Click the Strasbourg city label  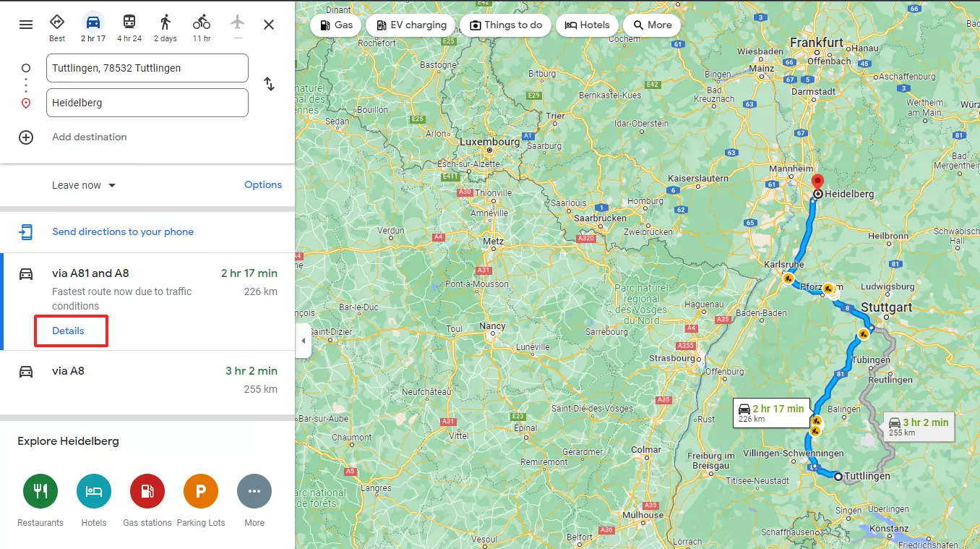[672, 357]
